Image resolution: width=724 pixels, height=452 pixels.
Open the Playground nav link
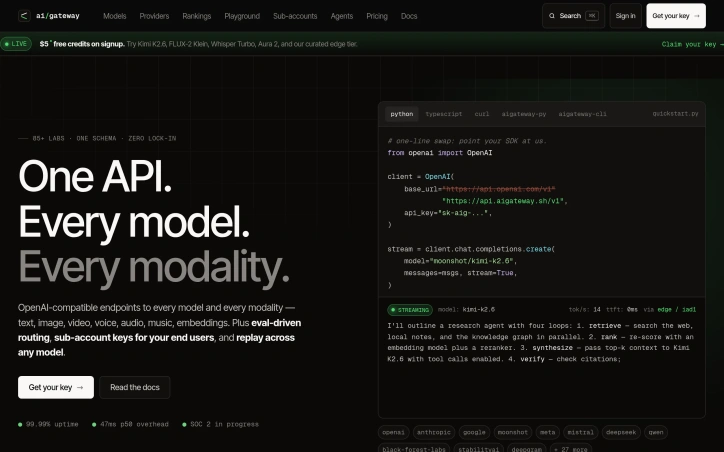coord(242,16)
